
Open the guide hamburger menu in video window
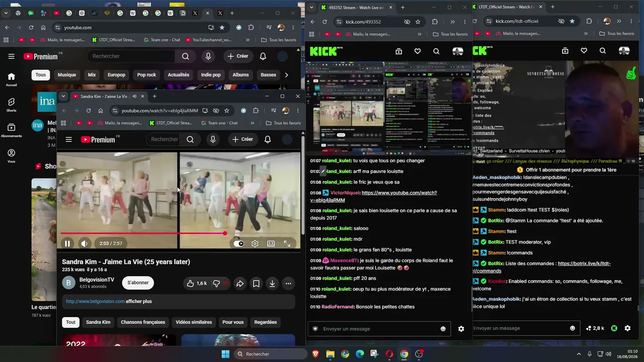pyautogui.click(x=69, y=139)
